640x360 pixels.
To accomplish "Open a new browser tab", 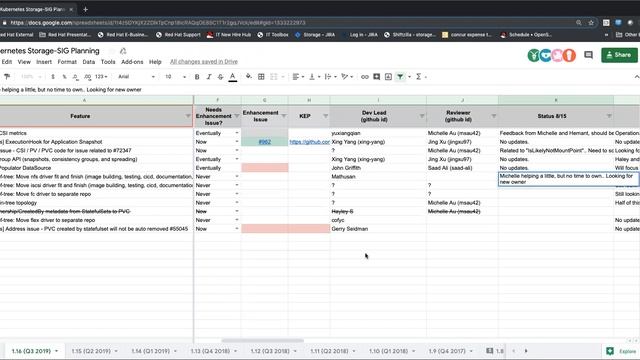I will pos(85,9).
